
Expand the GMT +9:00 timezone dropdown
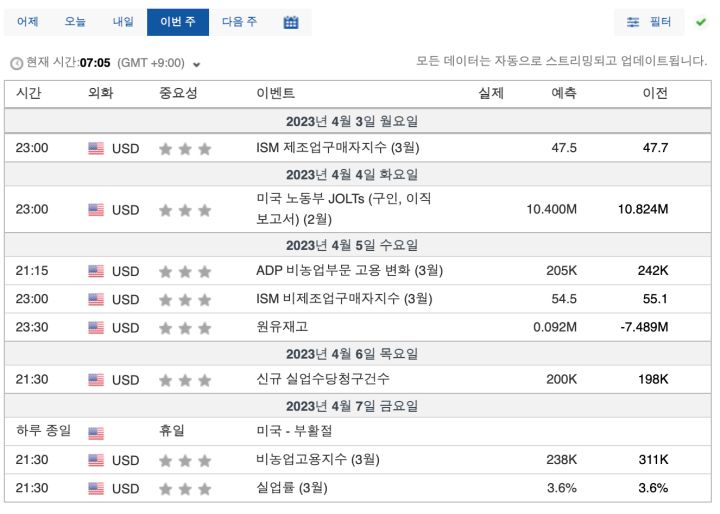click(x=197, y=64)
